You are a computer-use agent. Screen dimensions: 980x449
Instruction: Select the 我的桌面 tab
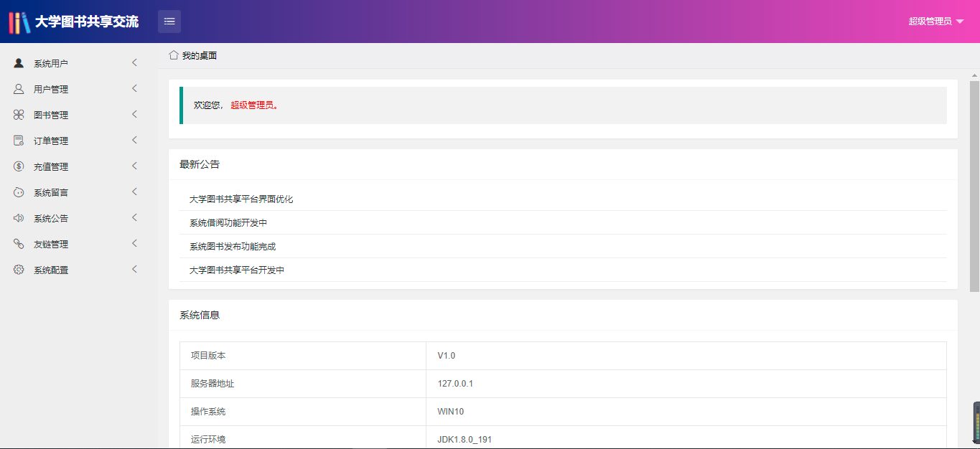pos(193,55)
